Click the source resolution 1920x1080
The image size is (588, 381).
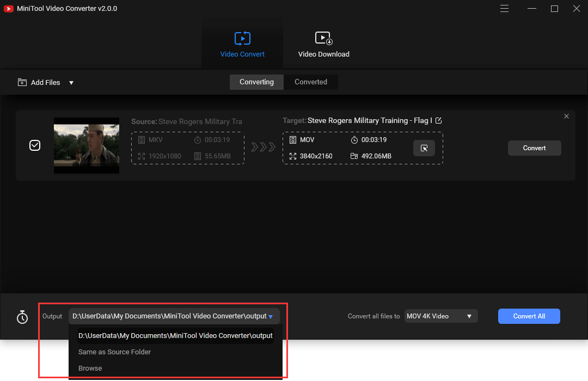click(x=164, y=156)
